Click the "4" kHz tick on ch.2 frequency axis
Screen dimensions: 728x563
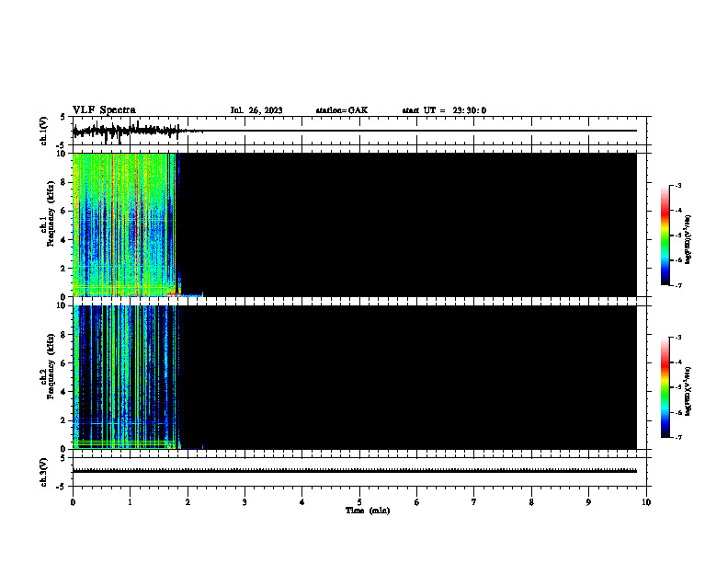[x=63, y=392]
